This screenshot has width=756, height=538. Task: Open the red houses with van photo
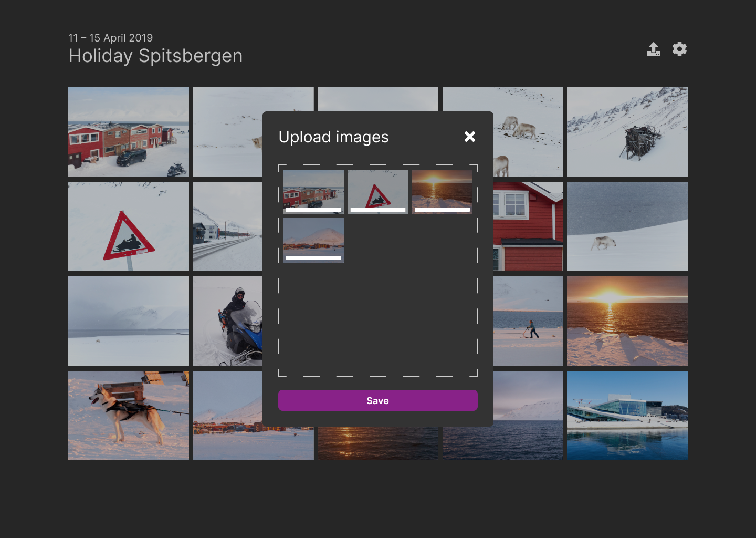[x=129, y=132]
